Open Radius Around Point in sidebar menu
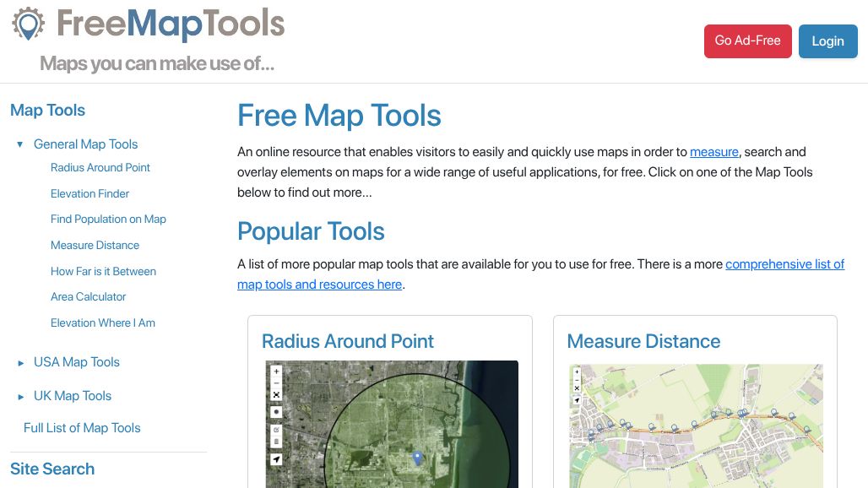Image resolution: width=868 pixels, height=488 pixels. [100, 168]
